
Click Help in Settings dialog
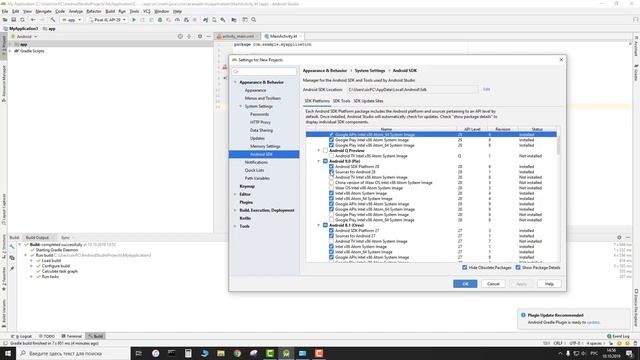(549, 284)
